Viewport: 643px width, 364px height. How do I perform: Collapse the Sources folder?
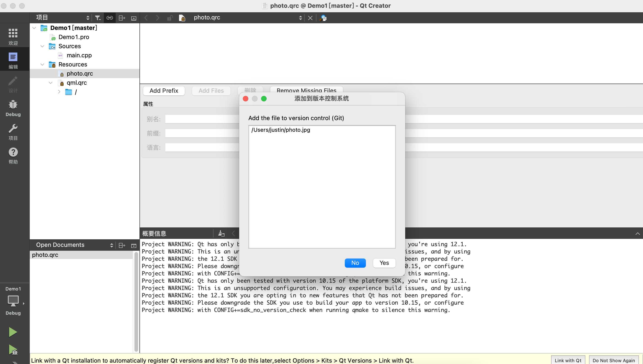click(42, 46)
